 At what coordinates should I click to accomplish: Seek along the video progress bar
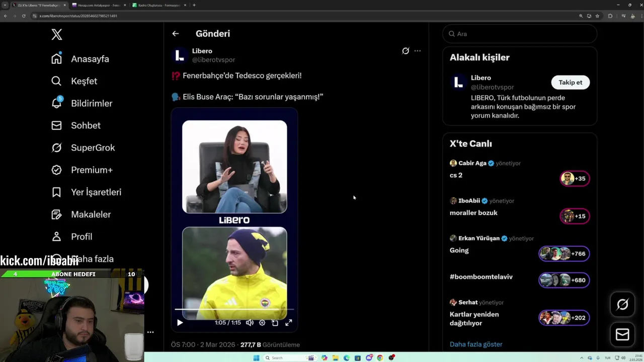pos(234,310)
